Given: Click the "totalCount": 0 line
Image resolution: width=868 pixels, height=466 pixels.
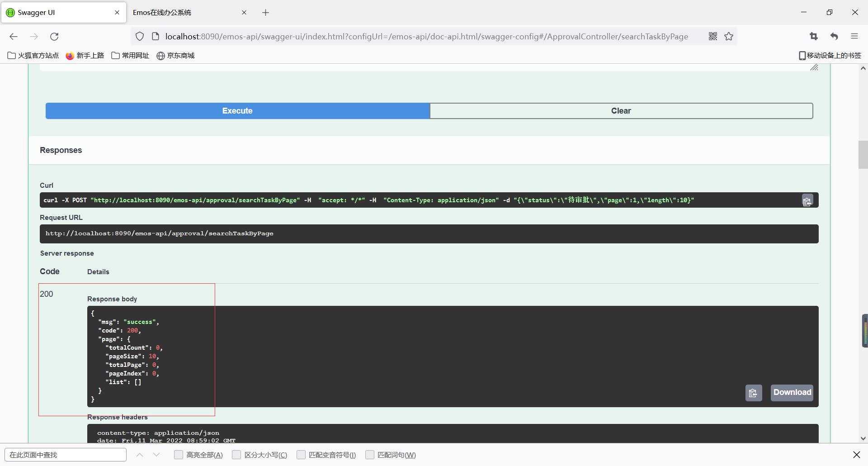Looking at the screenshot, I should click(x=134, y=348).
